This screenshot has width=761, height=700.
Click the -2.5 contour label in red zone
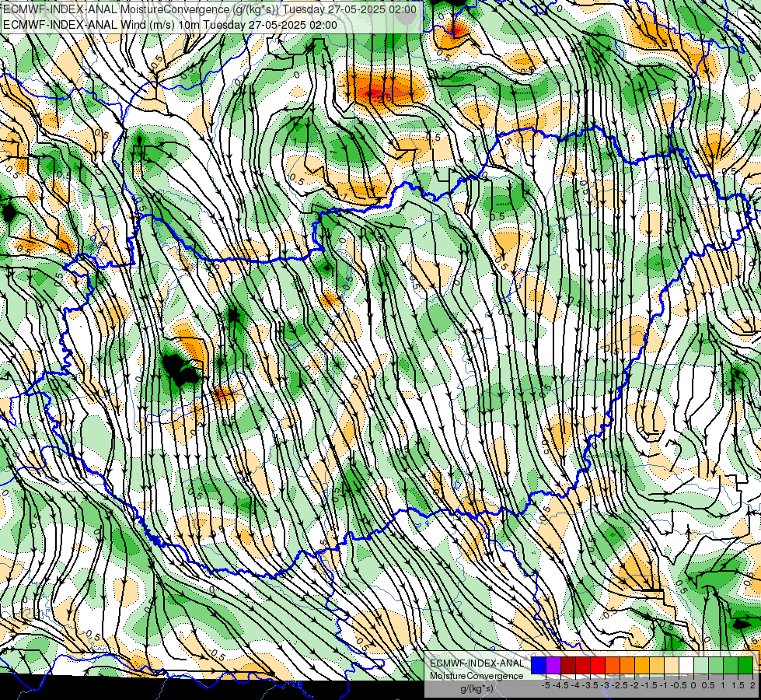(383, 98)
